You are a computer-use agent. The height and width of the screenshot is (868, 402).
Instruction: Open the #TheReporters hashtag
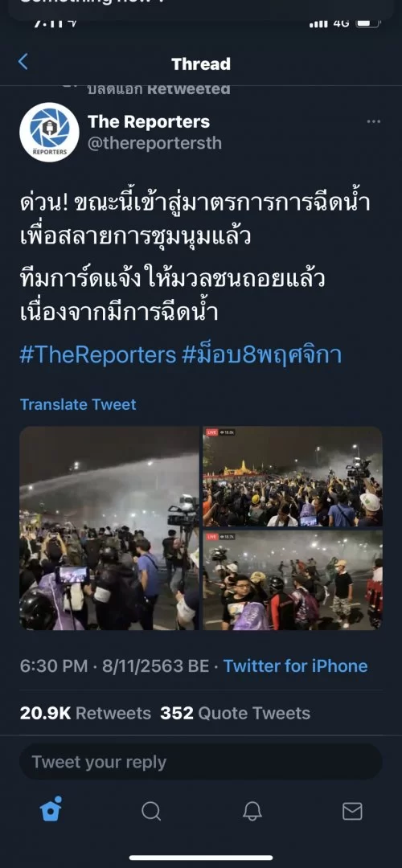pyautogui.click(x=97, y=355)
